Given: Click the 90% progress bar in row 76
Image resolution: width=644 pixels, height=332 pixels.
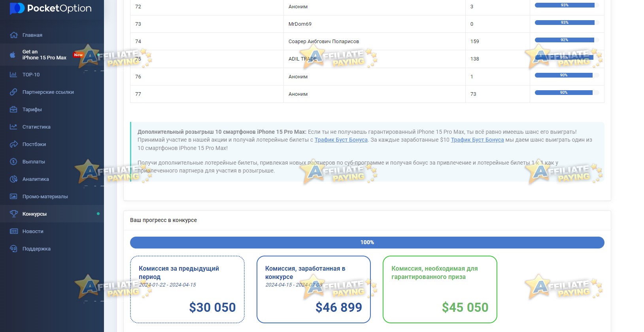Looking at the screenshot, I should pyautogui.click(x=567, y=75).
